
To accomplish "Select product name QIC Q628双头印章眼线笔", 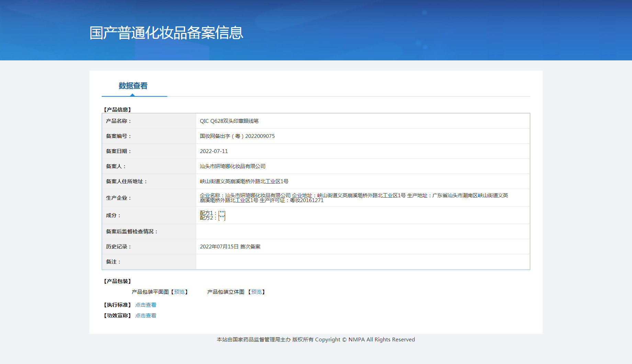I will pyautogui.click(x=229, y=121).
